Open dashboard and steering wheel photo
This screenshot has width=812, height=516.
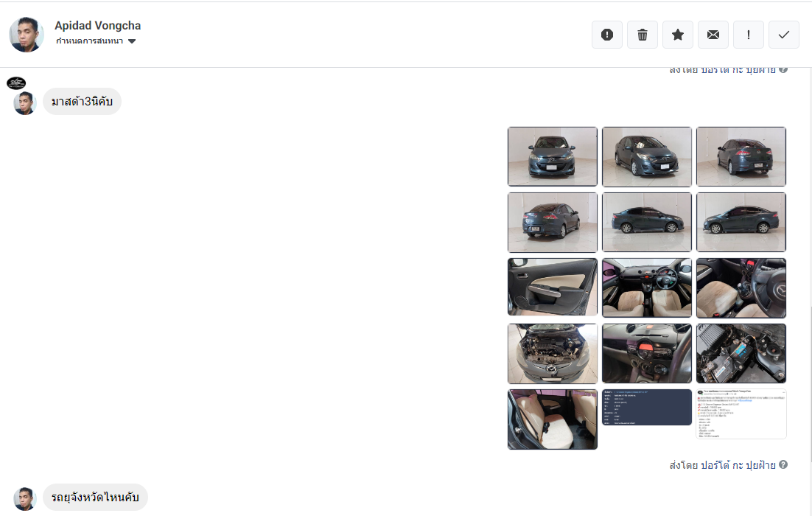(647, 287)
